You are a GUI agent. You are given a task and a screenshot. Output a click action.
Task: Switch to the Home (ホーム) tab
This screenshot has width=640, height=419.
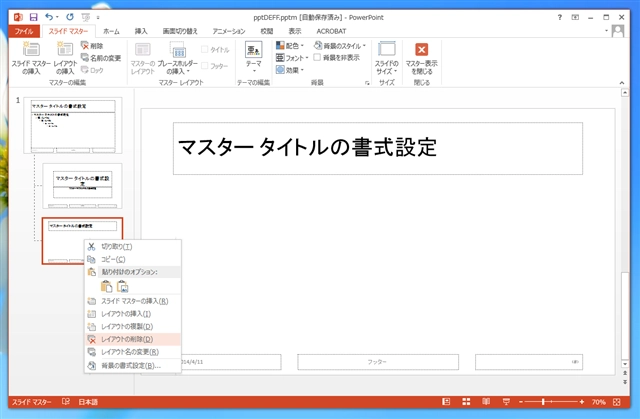pyautogui.click(x=111, y=31)
